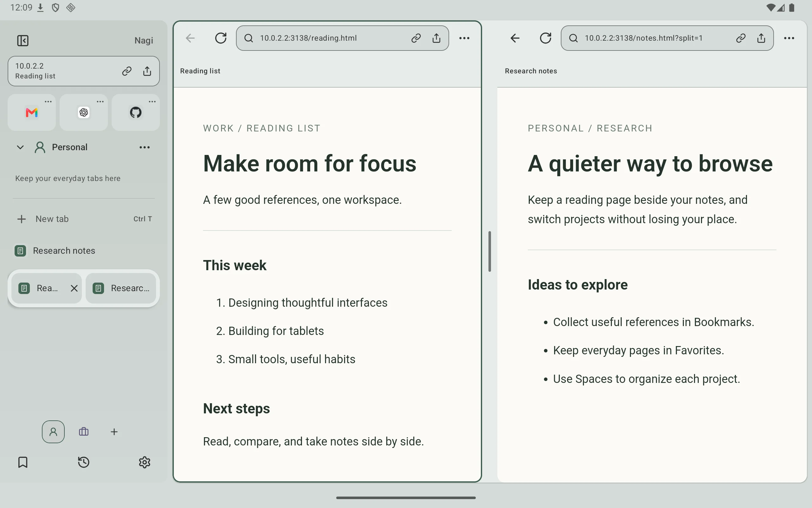Select the Research notes tab in sidebar
The image size is (812, 508).
pos(83,251)
